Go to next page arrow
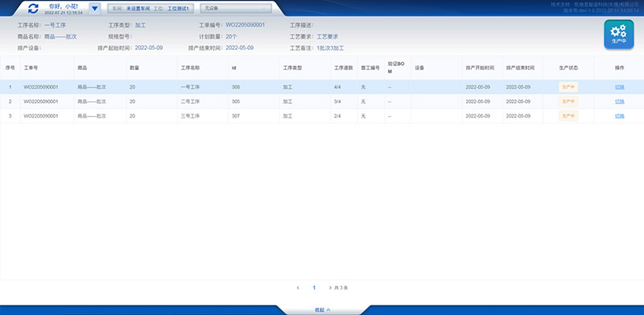This screenshot has height=315, width=644. 330,288
